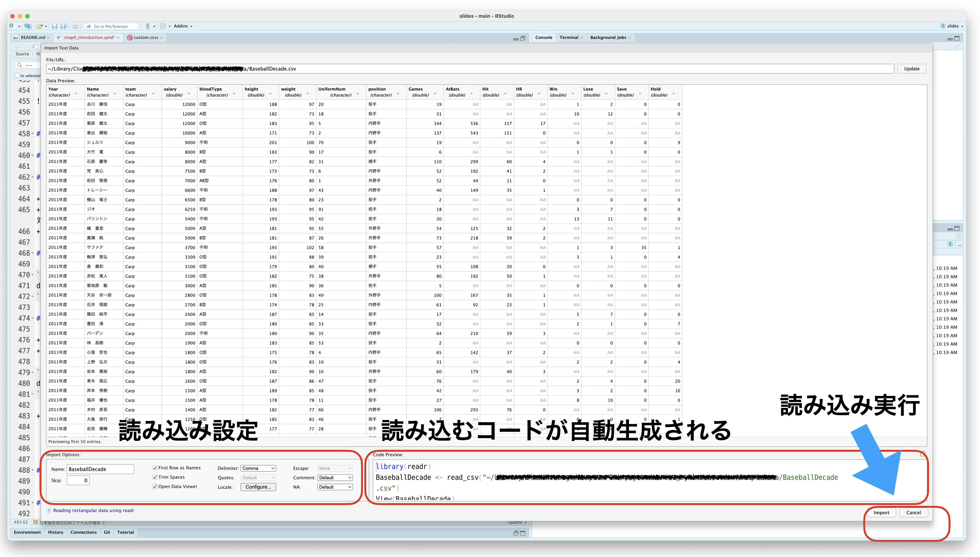Click the Save All documents icon
The height and width of the screenshot is (557, 980).
(x=64, y=26)
